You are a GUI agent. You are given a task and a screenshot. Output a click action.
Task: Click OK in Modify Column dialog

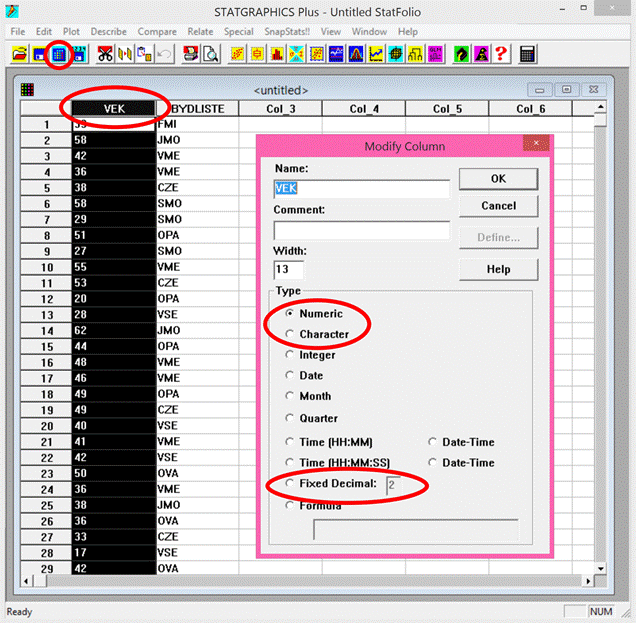click(x=498, y=179)
